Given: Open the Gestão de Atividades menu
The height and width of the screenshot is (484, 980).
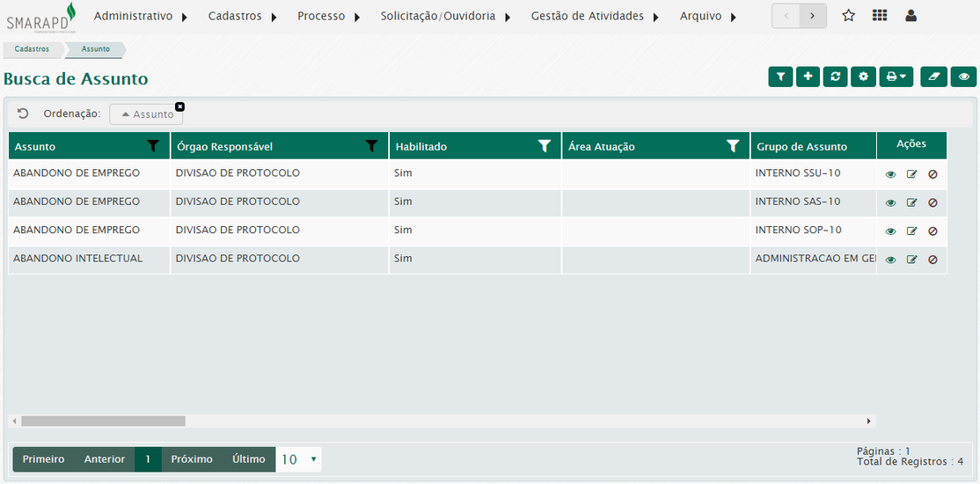Looking at the screenshot, I should click(x=595, y=16).
